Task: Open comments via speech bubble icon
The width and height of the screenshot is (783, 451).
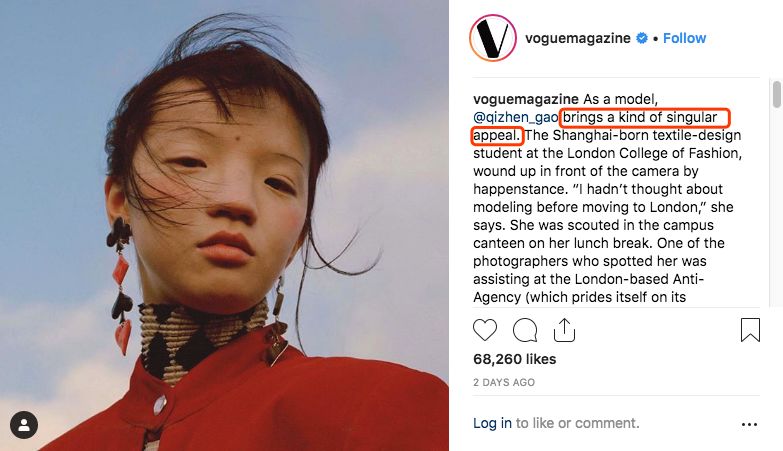Action: 525,330
